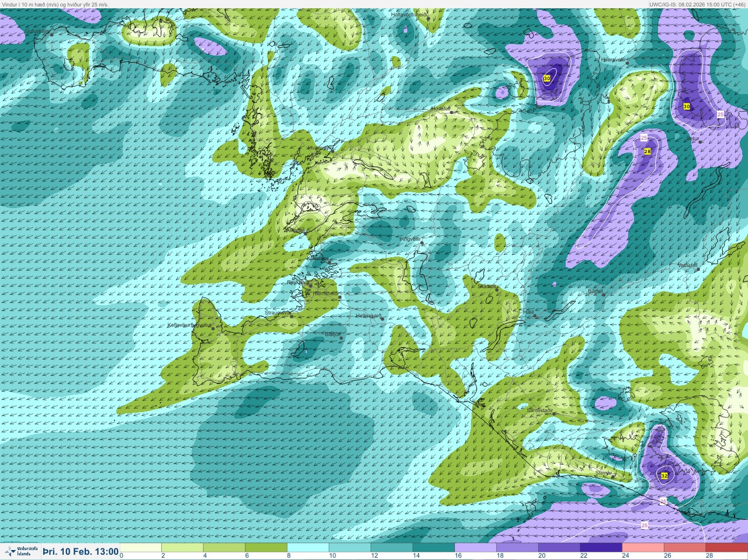The image size is (748, 560).
Task: Click the Gufuskálar station label
Action: pyautogui.click(x=37, y=31)
